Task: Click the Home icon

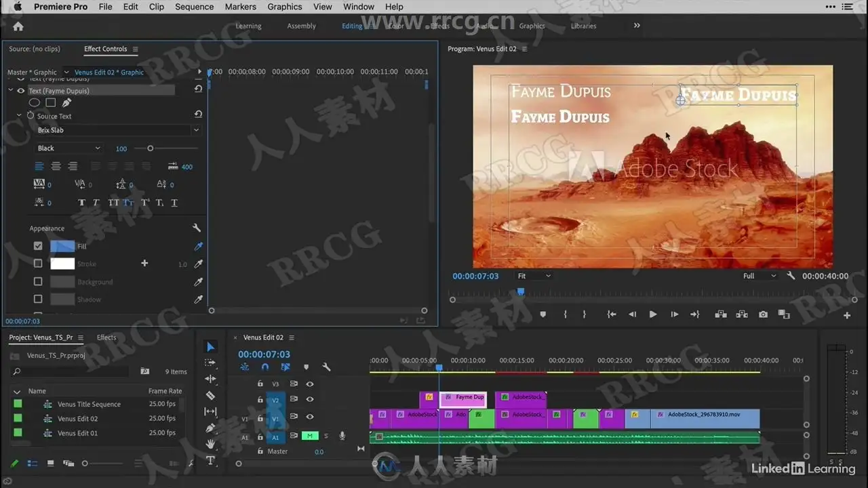Action: 18,26
